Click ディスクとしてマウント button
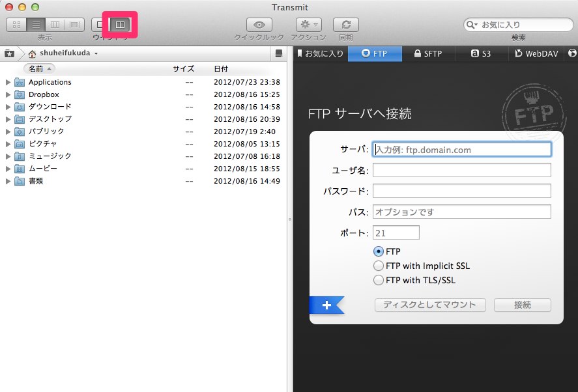578x392 pixels. (x=430, y=305)
